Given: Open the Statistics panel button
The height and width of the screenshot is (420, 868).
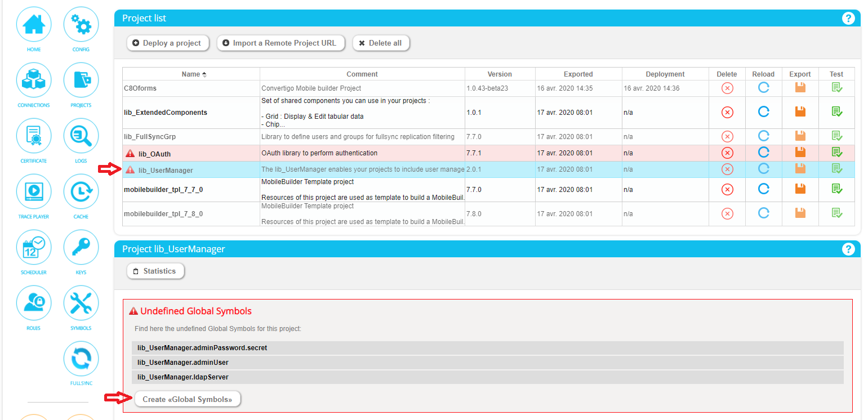Looking at the screenshot, I should [155, 271].
